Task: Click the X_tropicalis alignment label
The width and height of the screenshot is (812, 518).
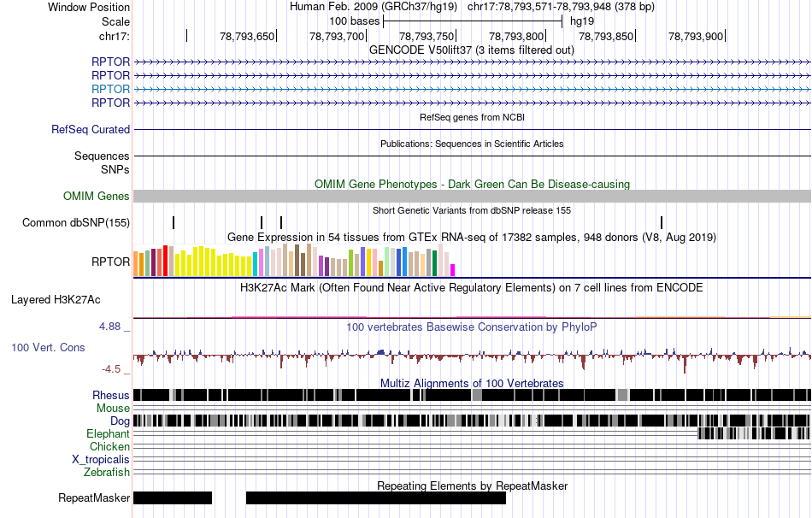Action: click(x=101, y=460)
